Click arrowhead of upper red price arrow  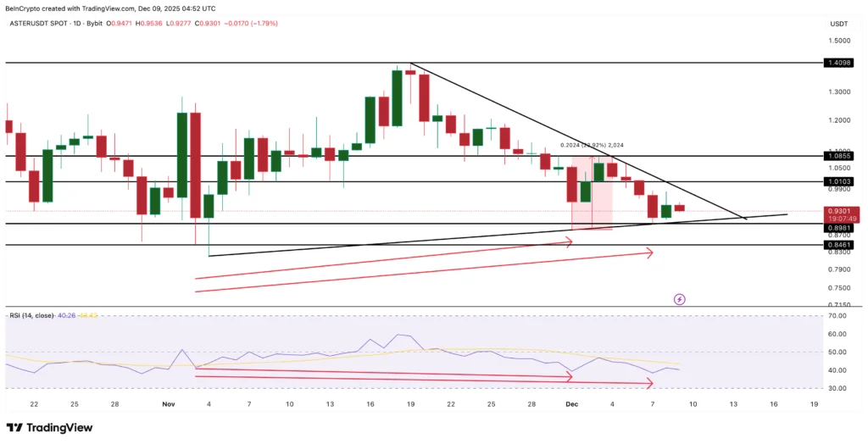point(569,241)
